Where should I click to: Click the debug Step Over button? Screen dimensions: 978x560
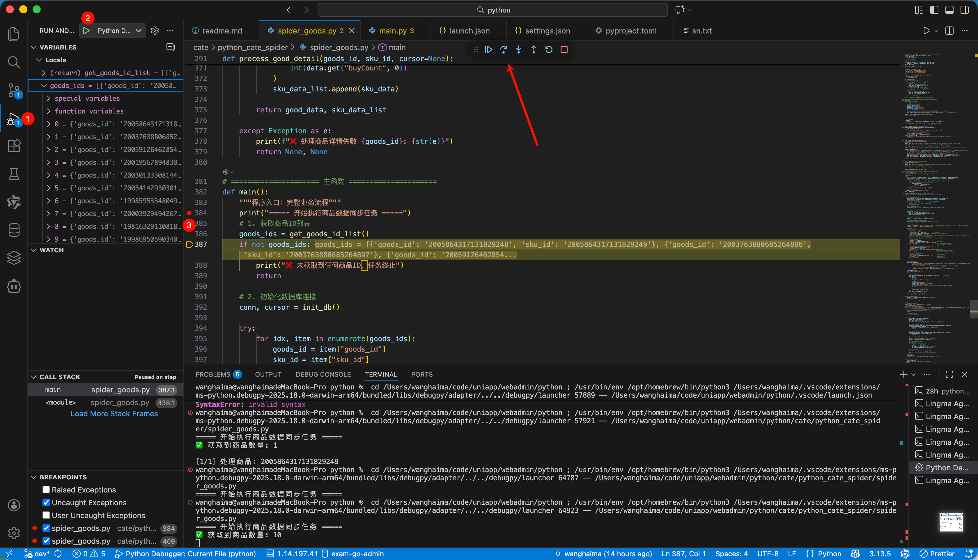[504, 49]
